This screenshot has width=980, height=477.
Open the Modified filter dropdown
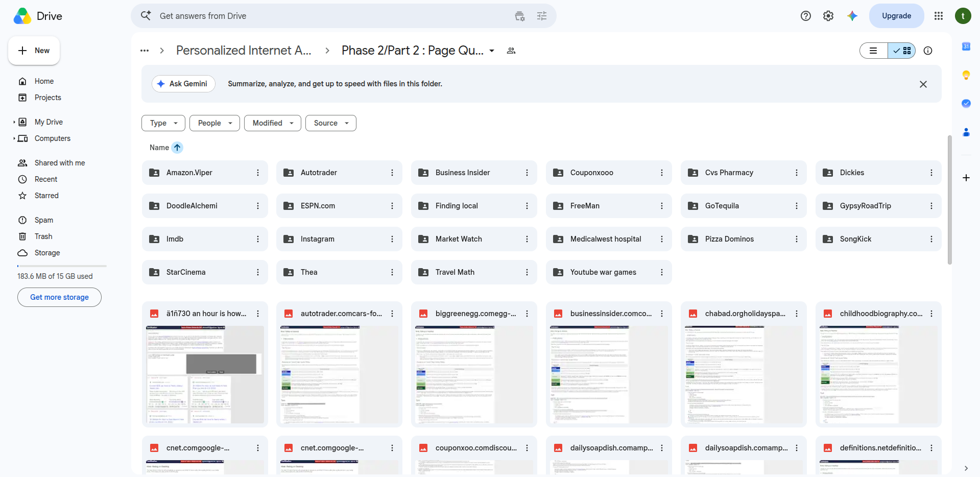[x=273, y=123]
